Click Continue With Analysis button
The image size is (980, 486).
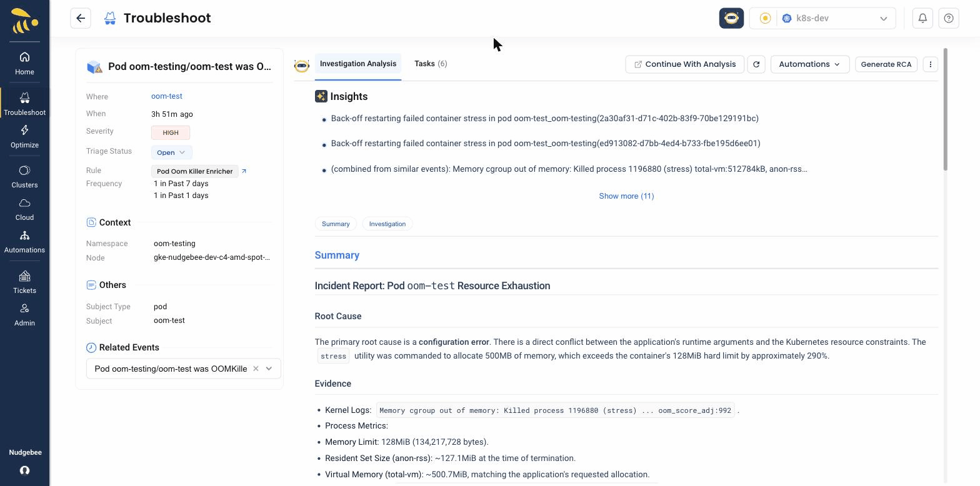(684, 64)
